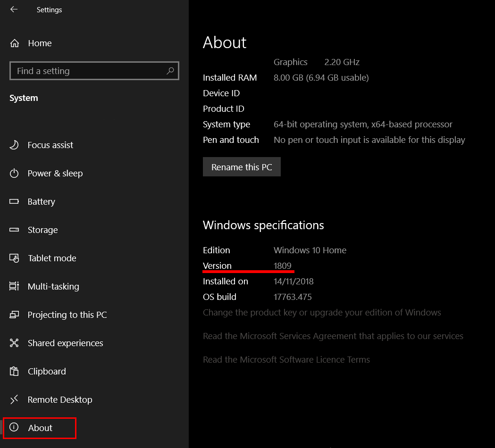This screenshot has height=448, width=495.
Task: Click the Projecting to this PC icon
Action: (14, 315)
